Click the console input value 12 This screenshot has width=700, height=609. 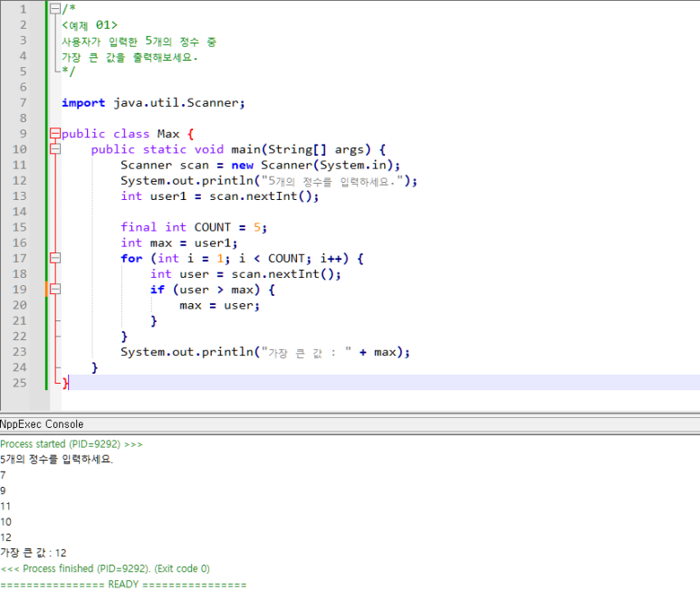(x=5, y=538)
